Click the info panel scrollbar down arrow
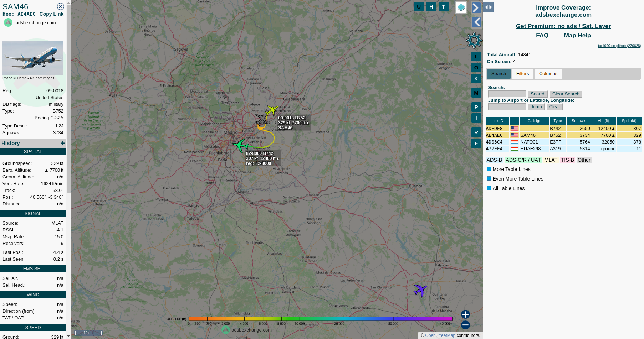 [x=69, y=336]
